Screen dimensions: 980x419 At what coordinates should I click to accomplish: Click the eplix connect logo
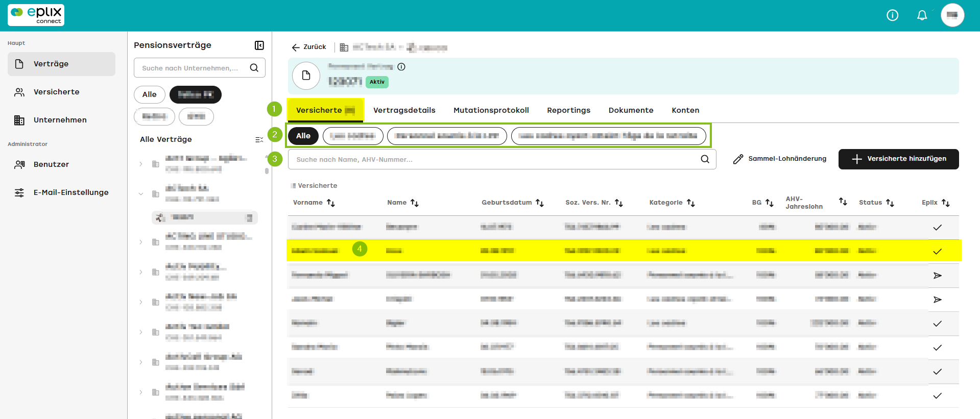[36, 15]
